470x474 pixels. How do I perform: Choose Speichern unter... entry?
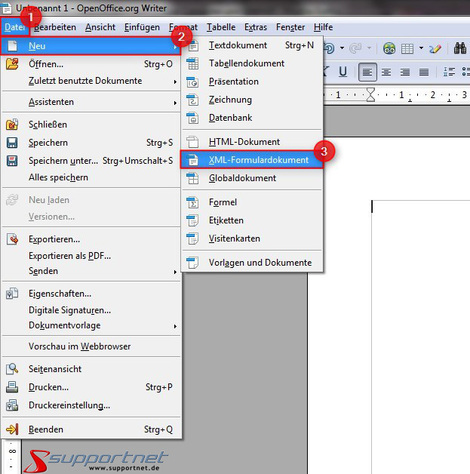pos(91,161)
